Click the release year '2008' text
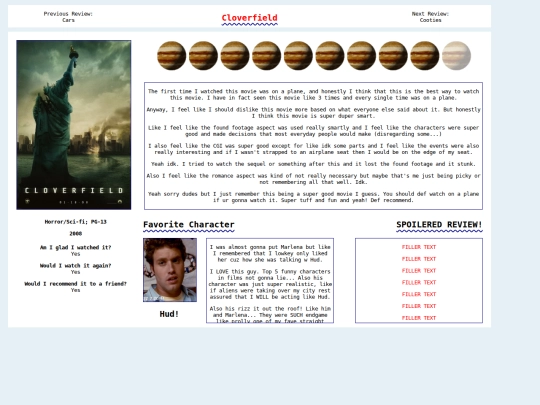 click(75, 233)
